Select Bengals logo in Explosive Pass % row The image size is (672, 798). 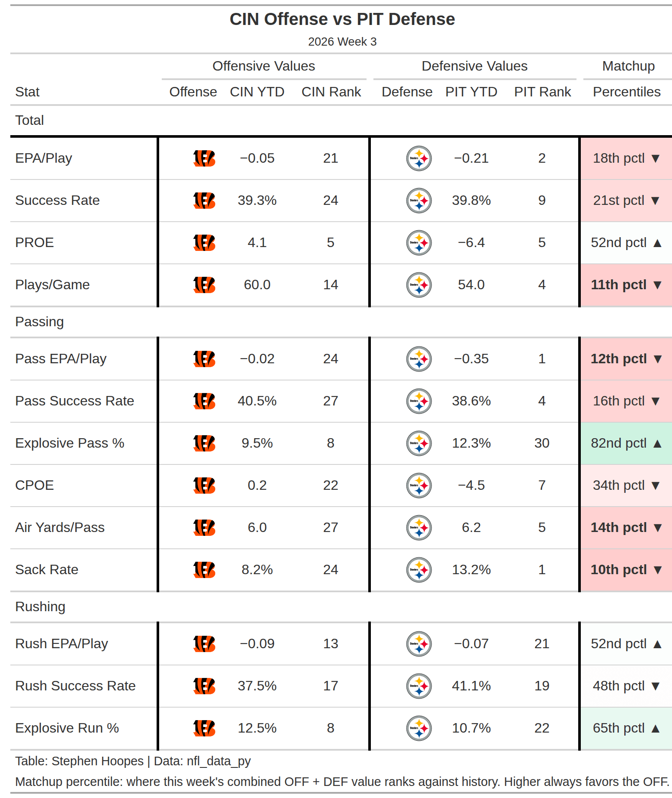pyautogui.click(x=204, y=443)
